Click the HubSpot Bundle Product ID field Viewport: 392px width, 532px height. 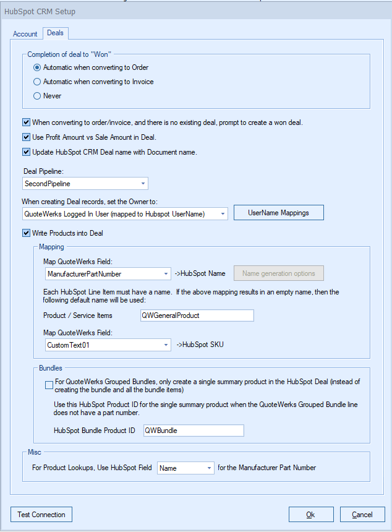pos(194,431)
